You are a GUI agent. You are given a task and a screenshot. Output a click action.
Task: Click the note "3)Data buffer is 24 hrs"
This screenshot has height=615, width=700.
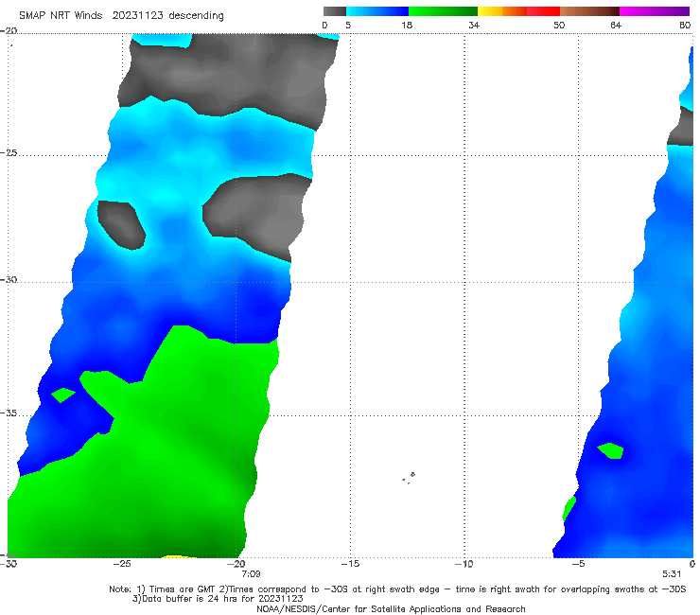pos(218,599)
